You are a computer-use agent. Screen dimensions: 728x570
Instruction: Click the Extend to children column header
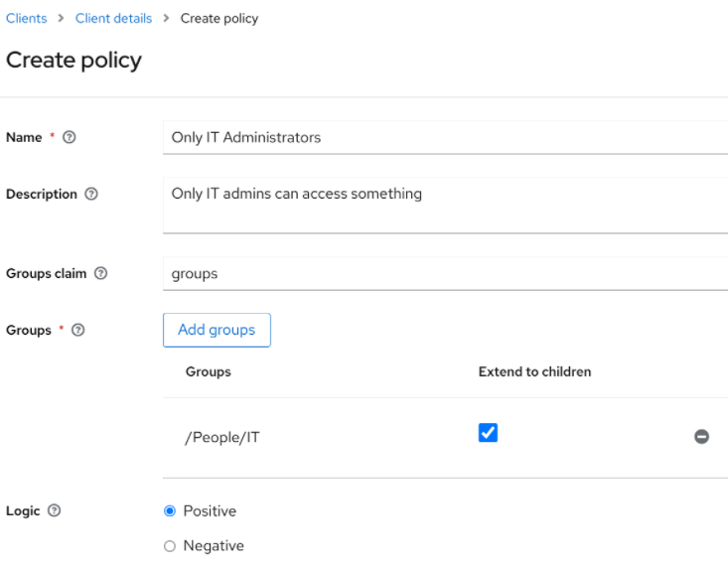point(534,371)
